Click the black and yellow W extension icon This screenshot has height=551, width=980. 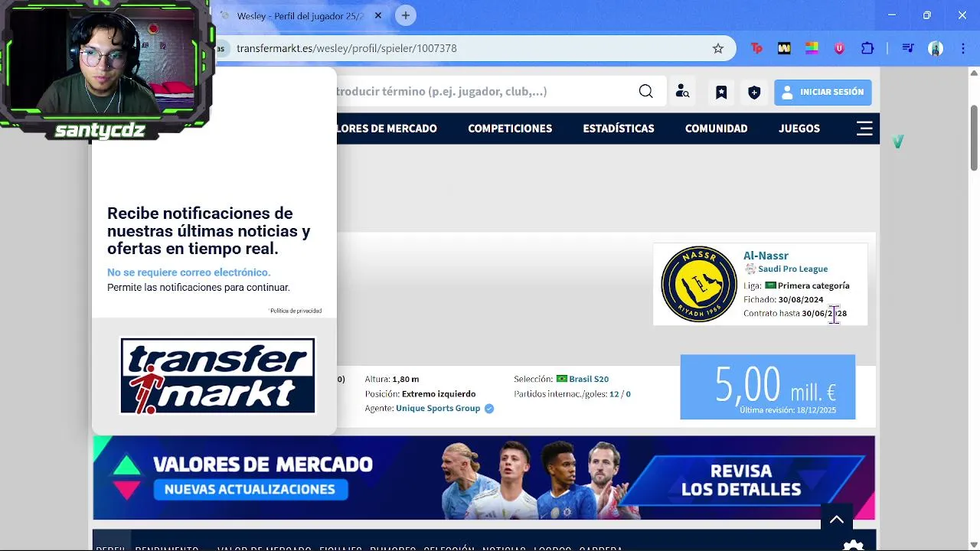click(x=784, y=48)
